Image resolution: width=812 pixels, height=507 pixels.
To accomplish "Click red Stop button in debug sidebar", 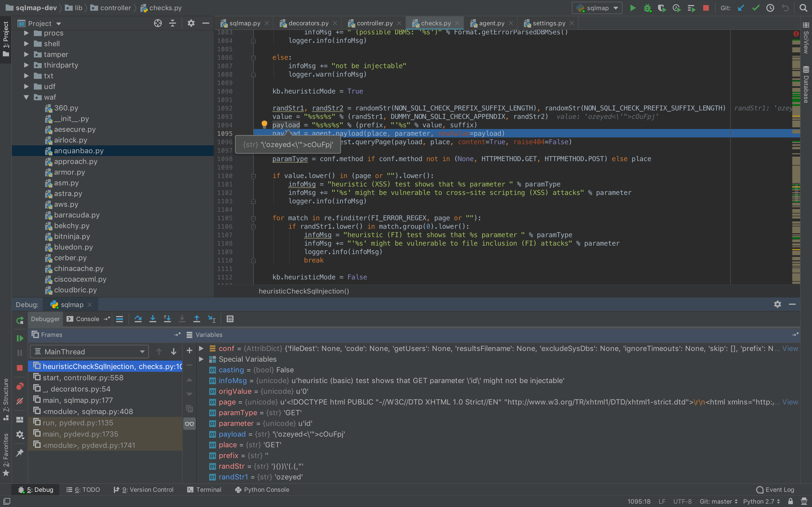I will point(20,368).
